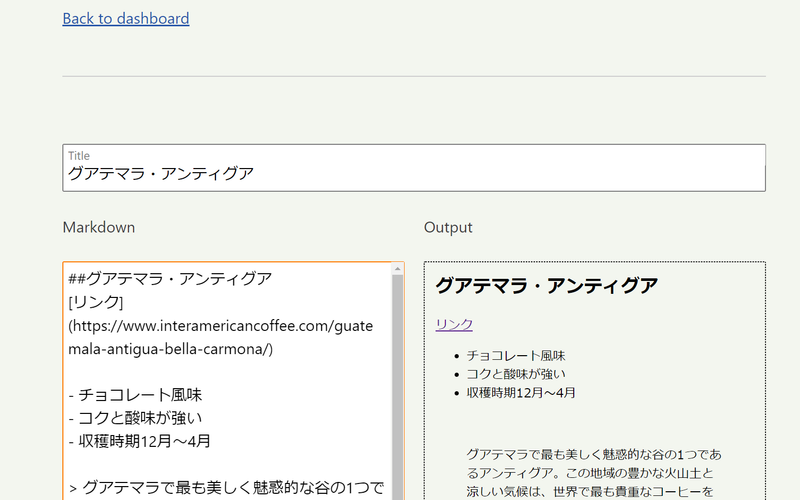Click the Markdown section label

pyautogui.click(x=98, y=227)
